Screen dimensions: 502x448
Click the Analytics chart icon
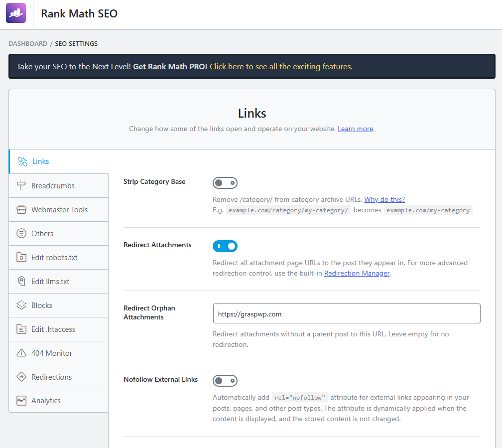pyautogui.click(x=21, y=401)
